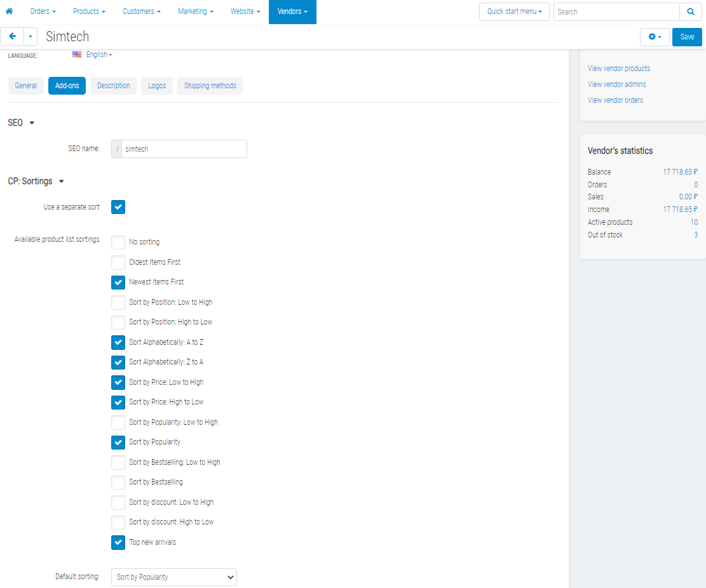Save the vendor settings
Screen dimensions: 706x588
point(687,37)
